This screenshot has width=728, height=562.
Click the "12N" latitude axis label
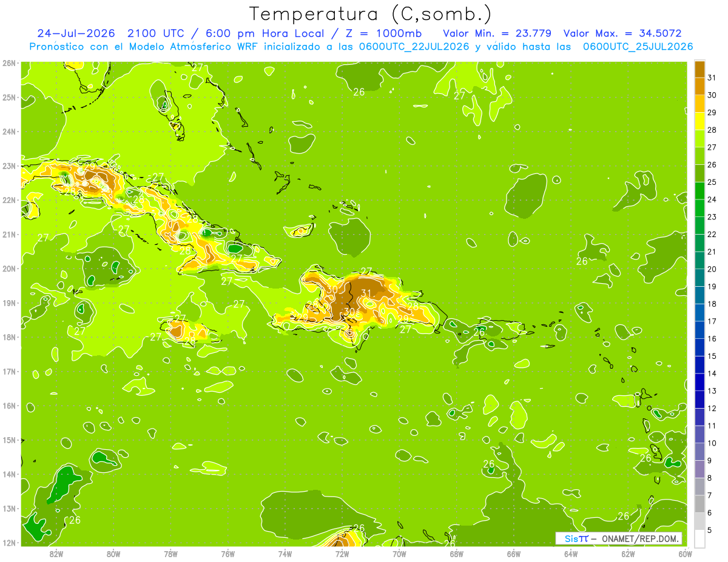pyautogui.click(x=9, y=543)
